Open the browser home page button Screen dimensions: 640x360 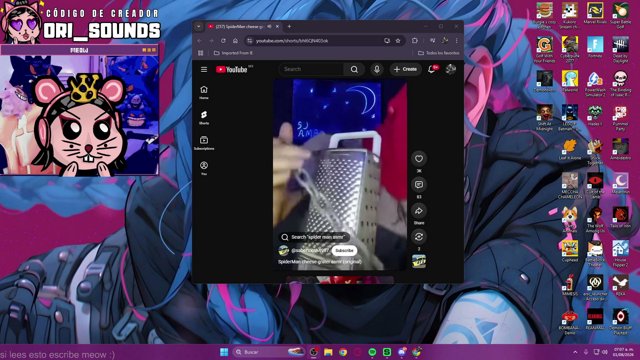(x=236, y=41)
